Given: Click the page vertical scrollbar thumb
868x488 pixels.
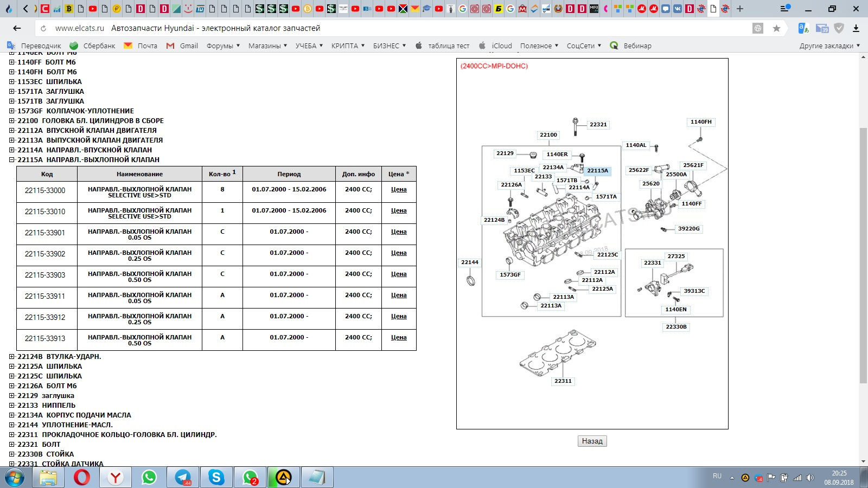Looking at the screenshot, I should tap(863, 255).
